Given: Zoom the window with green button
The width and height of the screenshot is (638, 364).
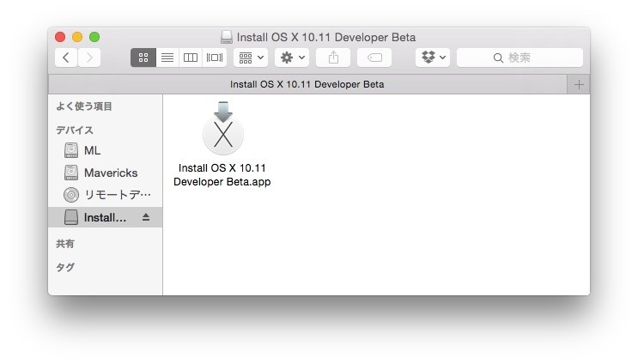Looking at the screenshot, I should pos(94,37).
